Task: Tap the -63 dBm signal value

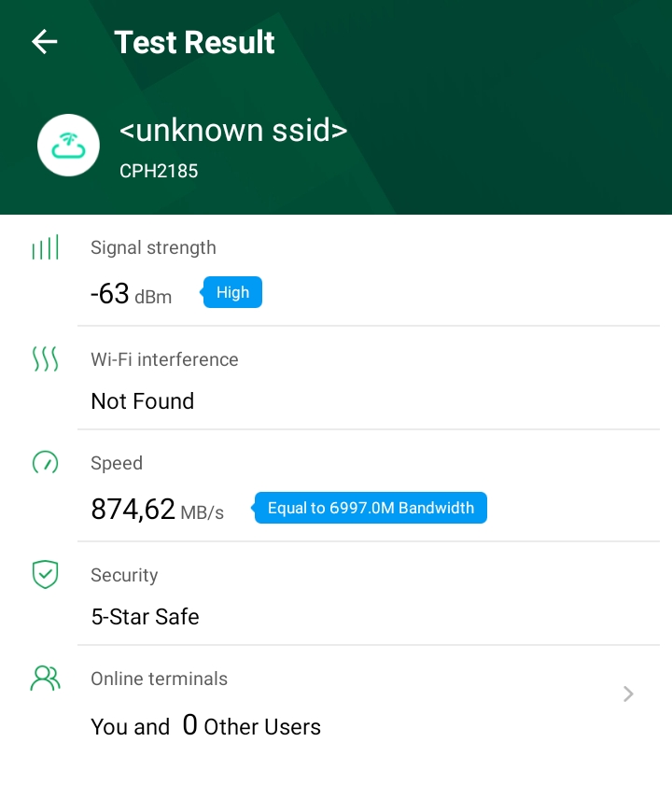Action: coord(131,294)
